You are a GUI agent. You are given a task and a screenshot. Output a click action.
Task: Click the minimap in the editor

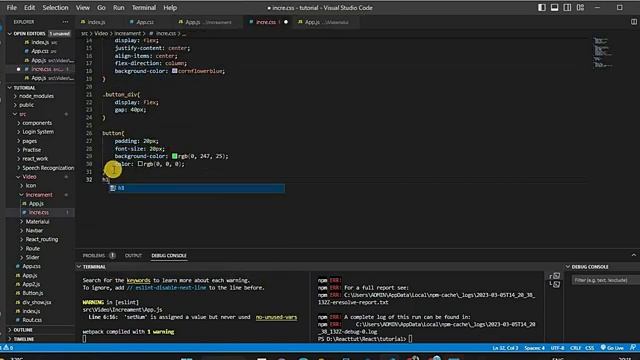click(x=602, y=52)
